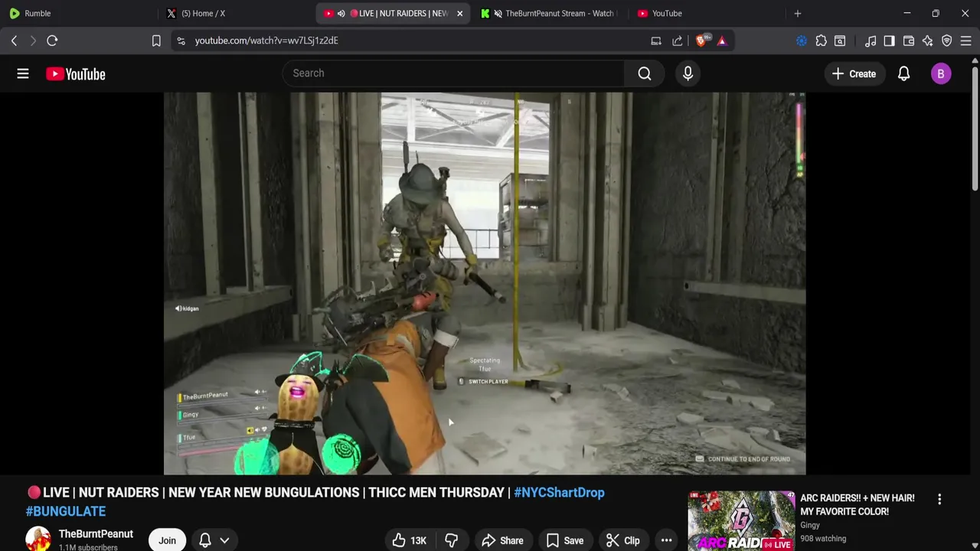Open YouTube notifications bell

click(x=903, y=73)
